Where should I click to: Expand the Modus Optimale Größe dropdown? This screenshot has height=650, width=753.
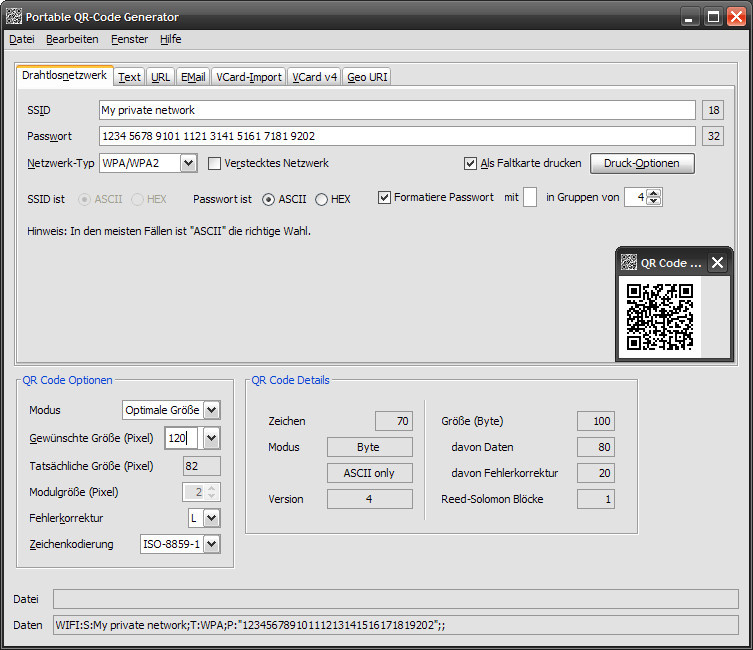[210, 410]
